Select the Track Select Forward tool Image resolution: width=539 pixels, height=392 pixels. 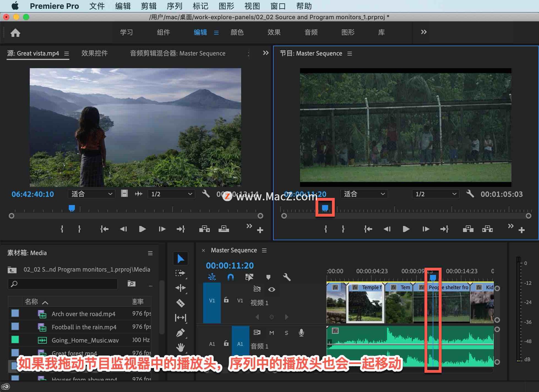[180, 273]
